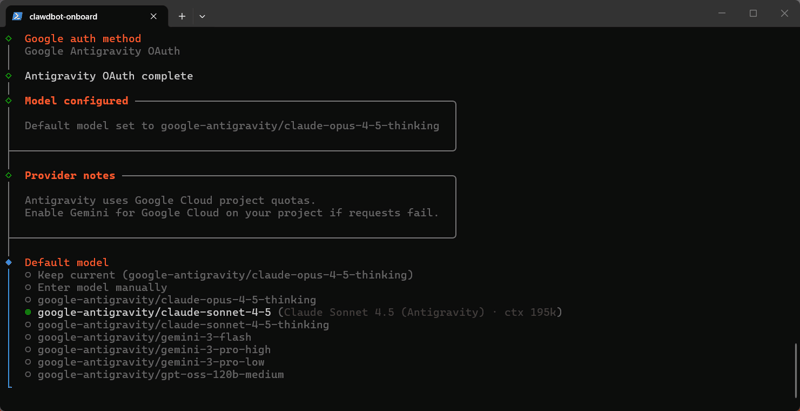Image resolution: width=800 pixels, height=411 pixels.
Task: Close the clawdbot-onboard tab
Action: click(x=153, y=16)
